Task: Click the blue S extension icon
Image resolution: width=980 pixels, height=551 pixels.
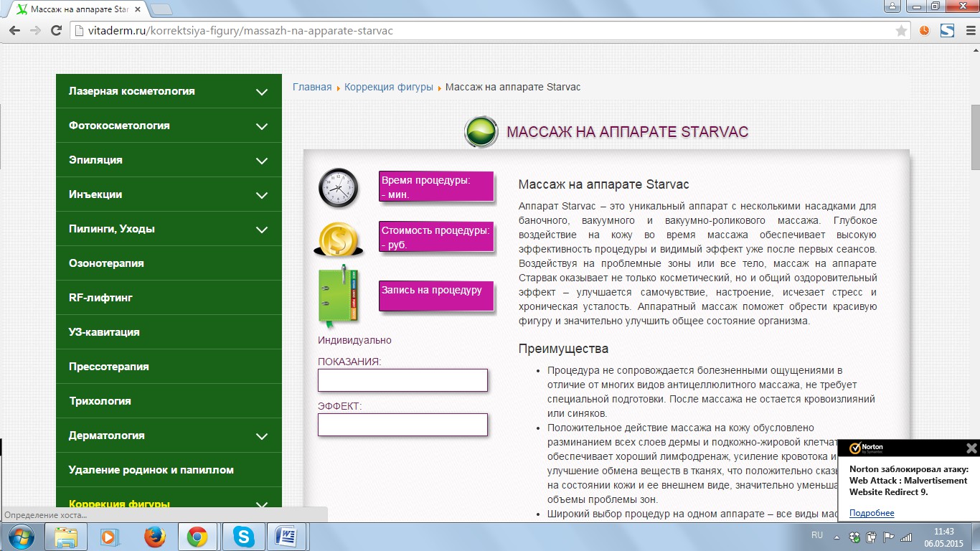Action: 947,31
